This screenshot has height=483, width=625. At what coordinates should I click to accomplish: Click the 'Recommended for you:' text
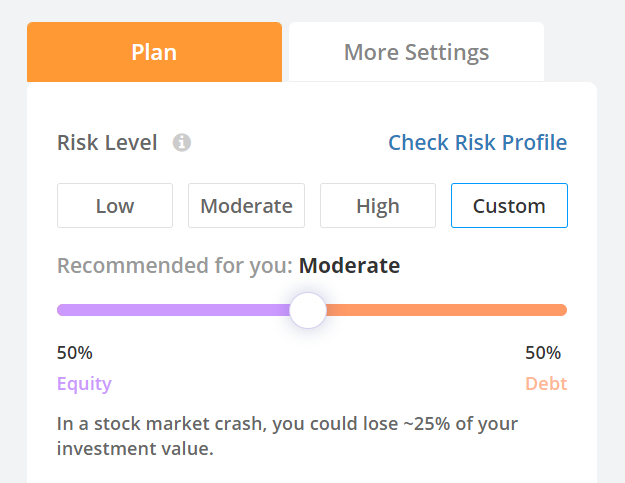coord(175,265)
